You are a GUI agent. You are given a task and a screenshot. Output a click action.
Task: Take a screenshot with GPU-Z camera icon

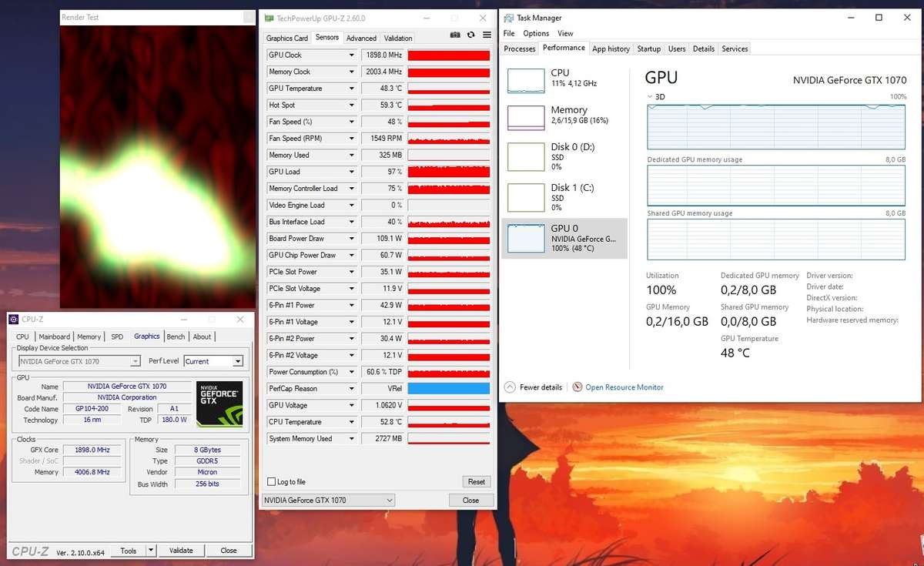tap(454, 35)
